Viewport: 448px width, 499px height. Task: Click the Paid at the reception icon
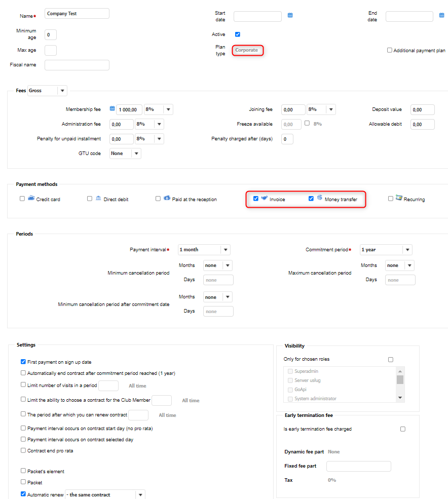pyautogui.click(x=167, y=198)
